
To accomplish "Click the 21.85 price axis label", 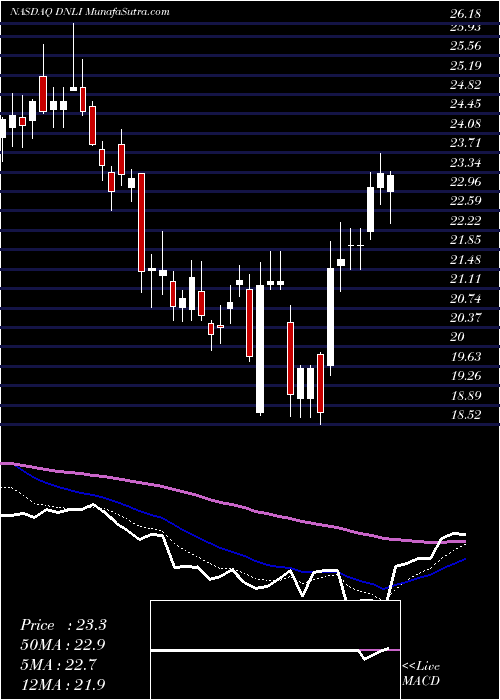I will (x=466, y=240).
